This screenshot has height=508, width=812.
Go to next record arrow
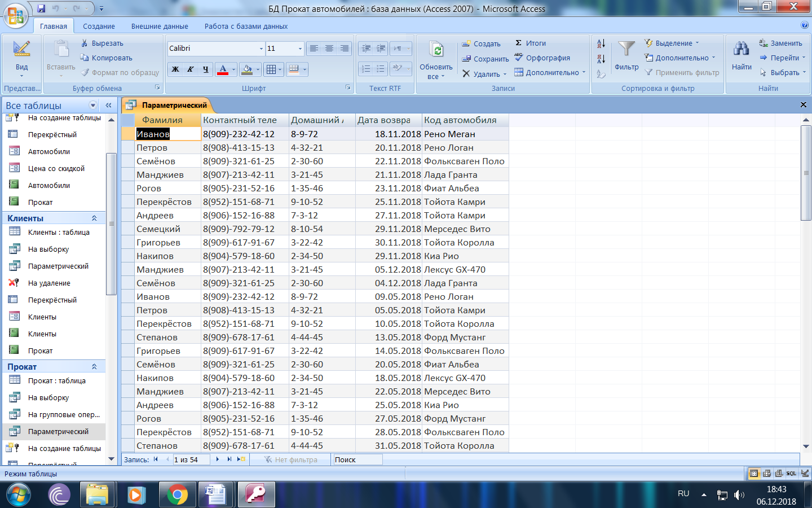(218, 459)
